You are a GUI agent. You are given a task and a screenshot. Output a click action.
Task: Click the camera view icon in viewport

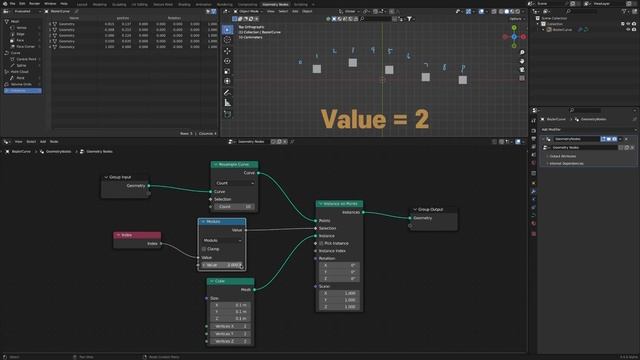[522, 70]
